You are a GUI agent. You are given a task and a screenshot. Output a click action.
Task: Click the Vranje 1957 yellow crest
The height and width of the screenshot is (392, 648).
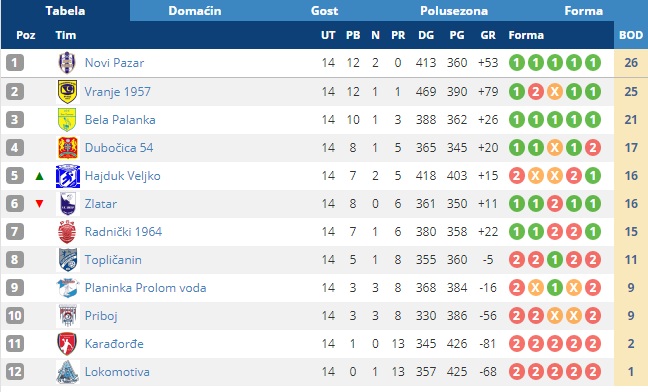coord(67,91)
